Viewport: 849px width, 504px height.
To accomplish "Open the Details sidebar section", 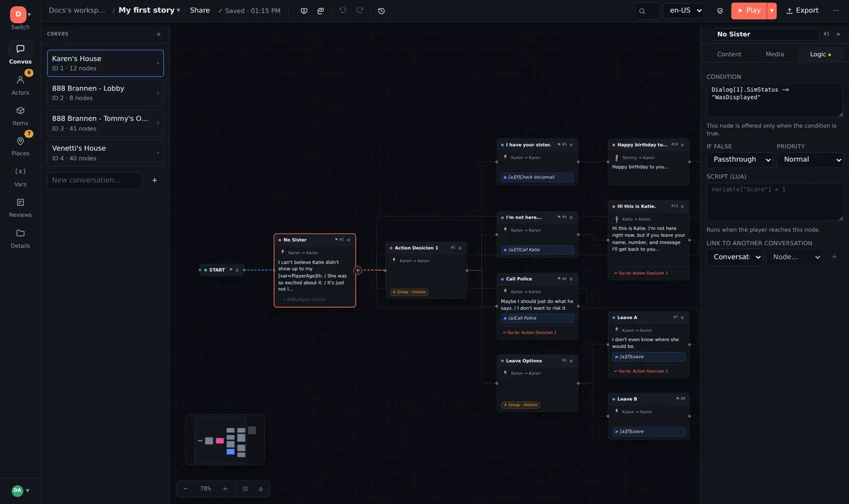I will point(20,238).
